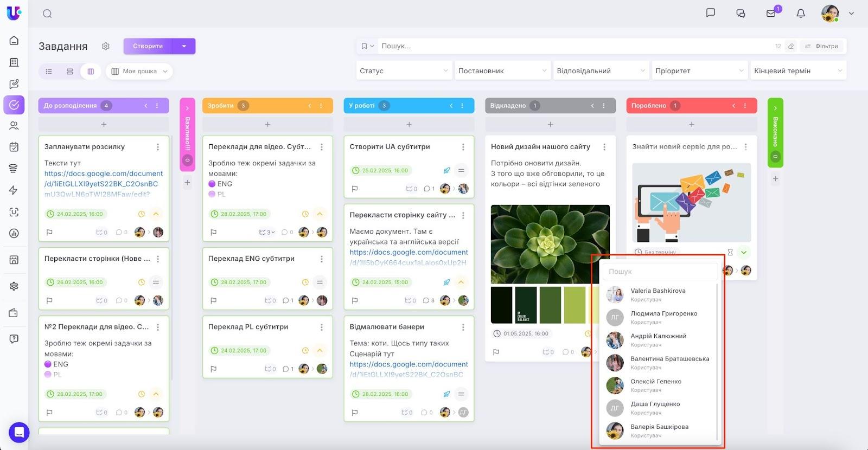
Task: Open the Фільтри button
Action: point(821,46)
